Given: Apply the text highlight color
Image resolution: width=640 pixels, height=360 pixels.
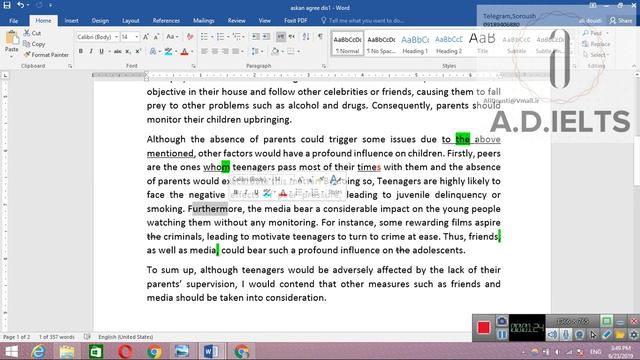Looking at the screenshot, I should (168, 51).
